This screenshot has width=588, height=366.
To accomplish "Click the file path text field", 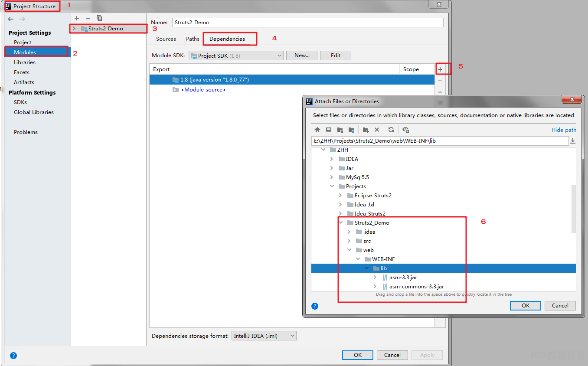I will pos(440,141).
